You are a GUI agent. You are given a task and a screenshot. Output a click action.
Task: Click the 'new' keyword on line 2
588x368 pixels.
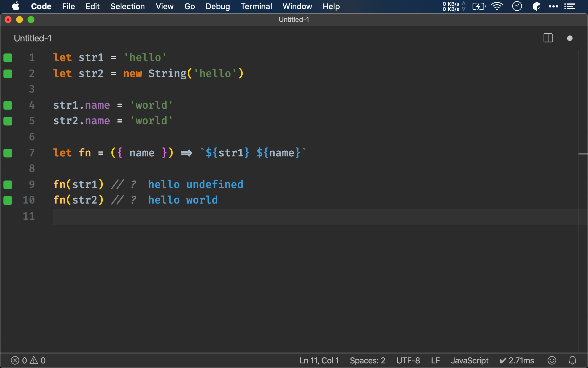(x=133, y=74)
